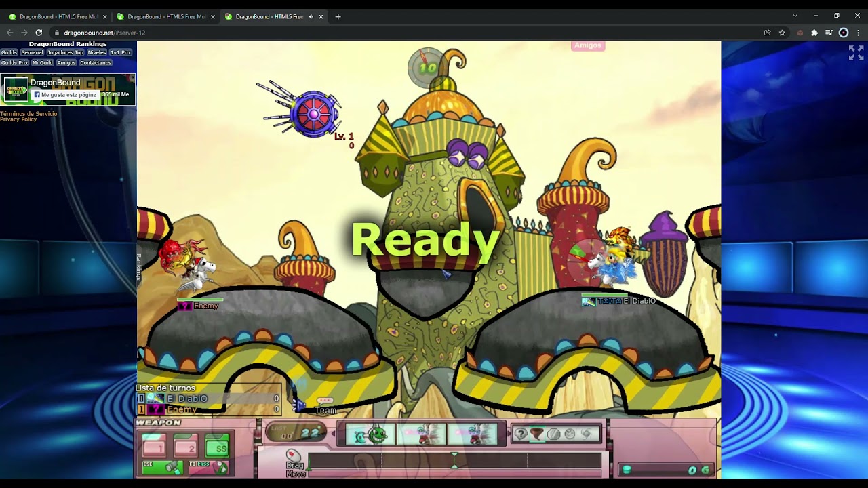The image size is (868, 488).
Task: Expand the tab search dropdown arrow
Action: (795, 16)
